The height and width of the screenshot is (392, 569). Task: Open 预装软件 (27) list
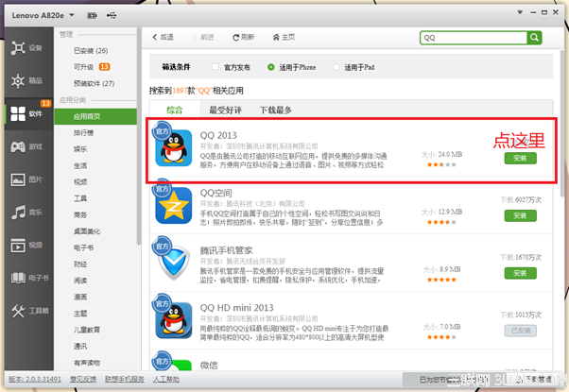tap(94, 83)
